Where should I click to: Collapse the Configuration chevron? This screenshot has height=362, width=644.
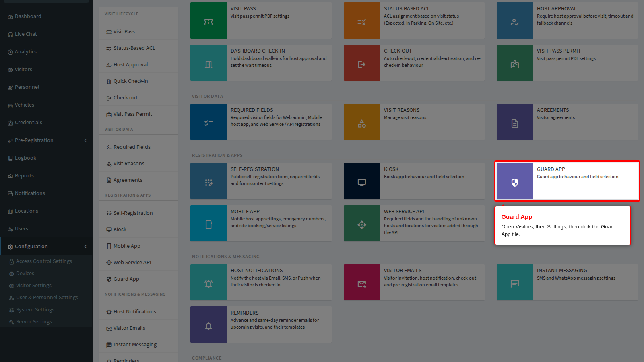point(85,247)
